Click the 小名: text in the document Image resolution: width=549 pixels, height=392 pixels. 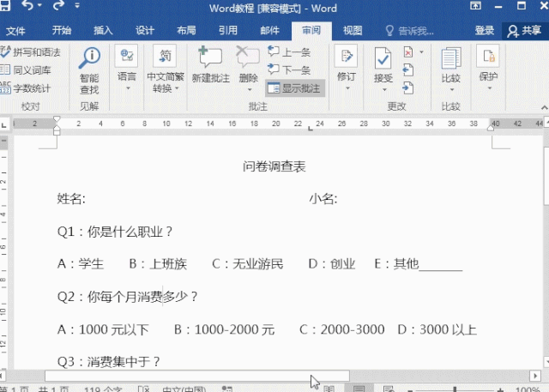[323, 199]
